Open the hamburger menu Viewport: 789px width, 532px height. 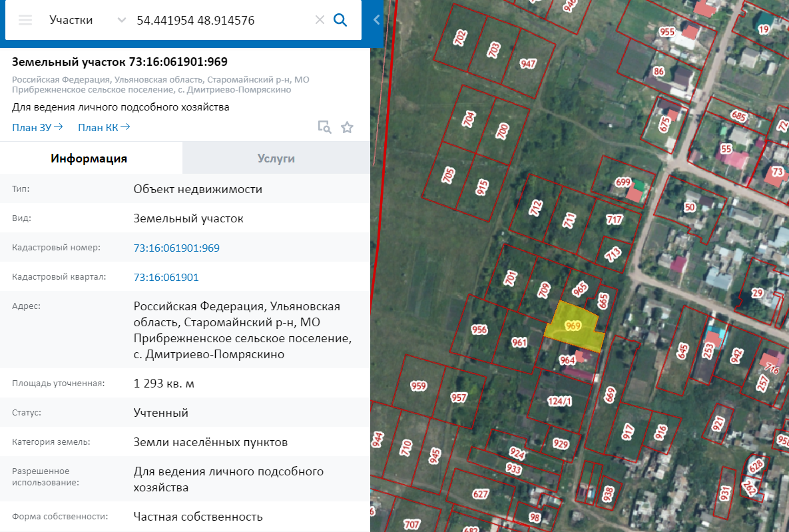pos(25,20)
